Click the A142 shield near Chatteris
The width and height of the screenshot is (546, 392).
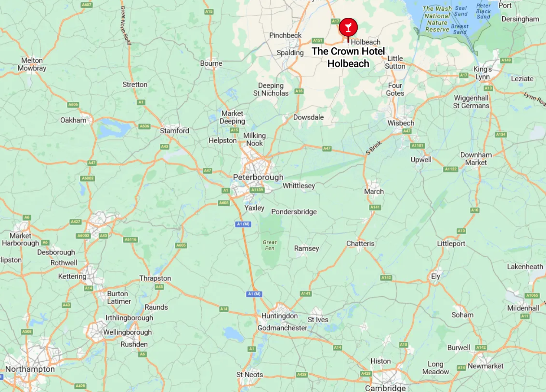386,278
